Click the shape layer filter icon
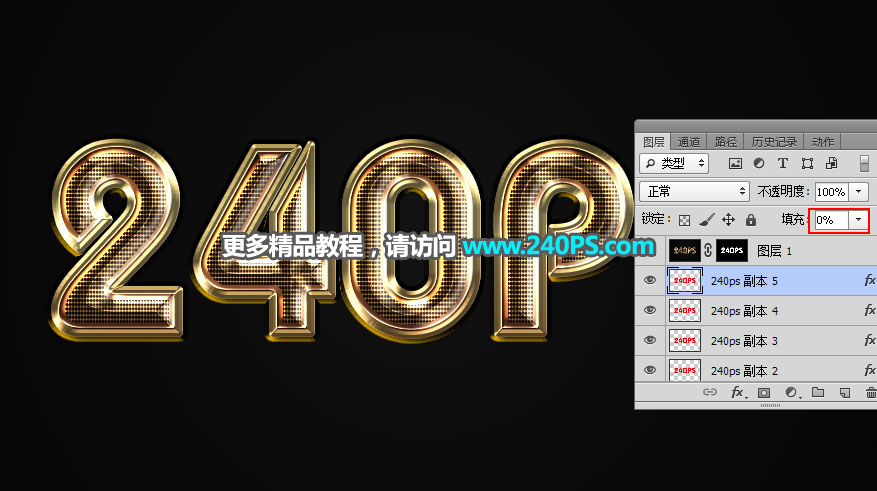This screenshot has width=877, height=491. pos(806,163)
